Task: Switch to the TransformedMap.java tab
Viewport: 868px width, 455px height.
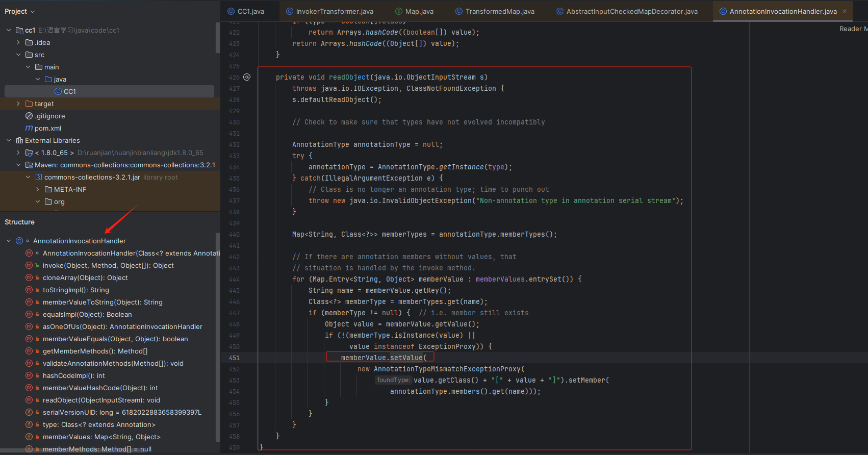Action: pyautogui.click(x=500, y=11)
